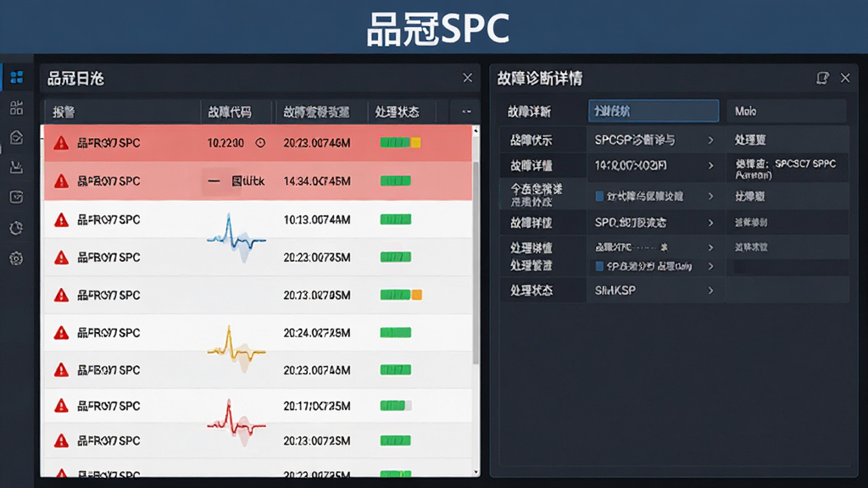Click the alarm list vertical scrollbar thumb
The image size is (868, 488).
(476, 263)
